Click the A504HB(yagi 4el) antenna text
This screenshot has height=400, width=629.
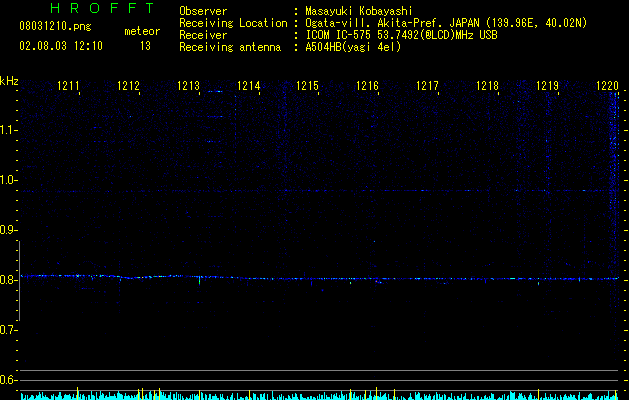[353, 47]
